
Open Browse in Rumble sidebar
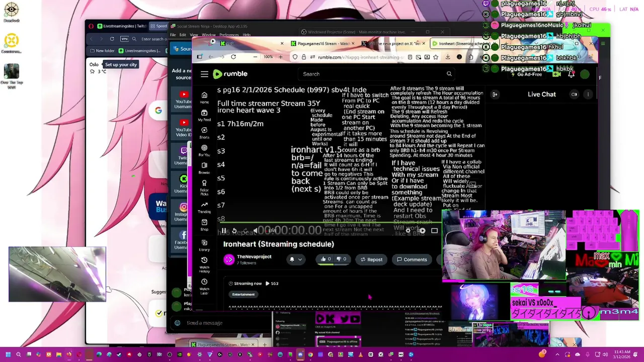pyautogui.click(x=204, y=168)
